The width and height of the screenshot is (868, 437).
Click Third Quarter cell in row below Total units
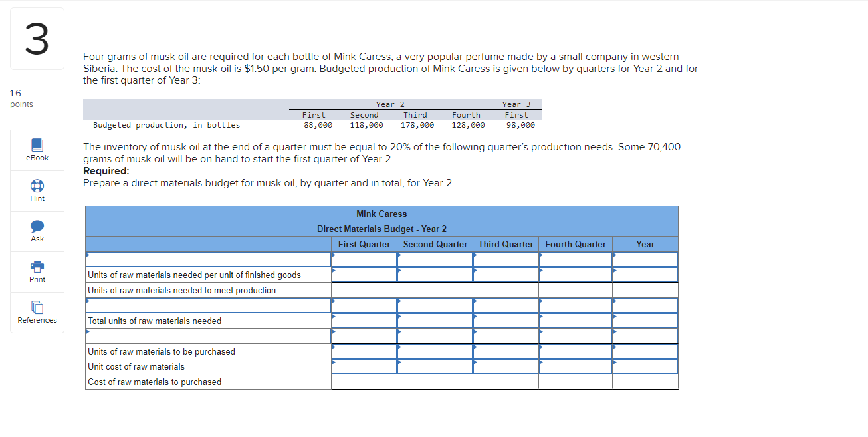click(x=506, y=336)
